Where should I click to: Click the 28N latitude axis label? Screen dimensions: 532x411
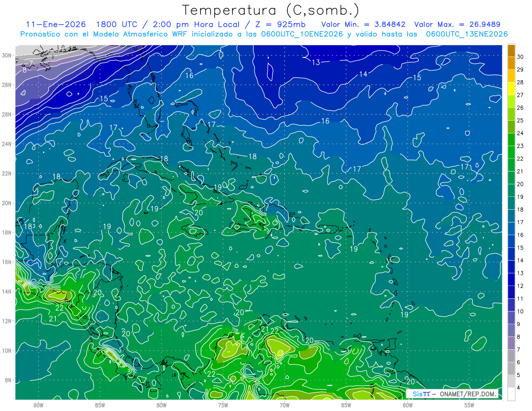8,85
